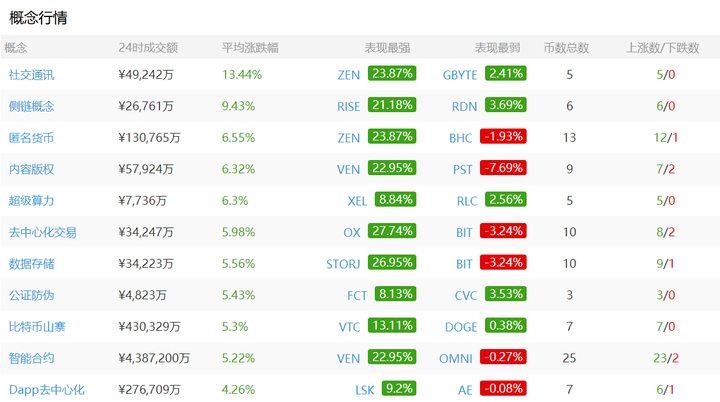
Task: Click the 表现最强 column header
Action: click(x=387, y=48)
